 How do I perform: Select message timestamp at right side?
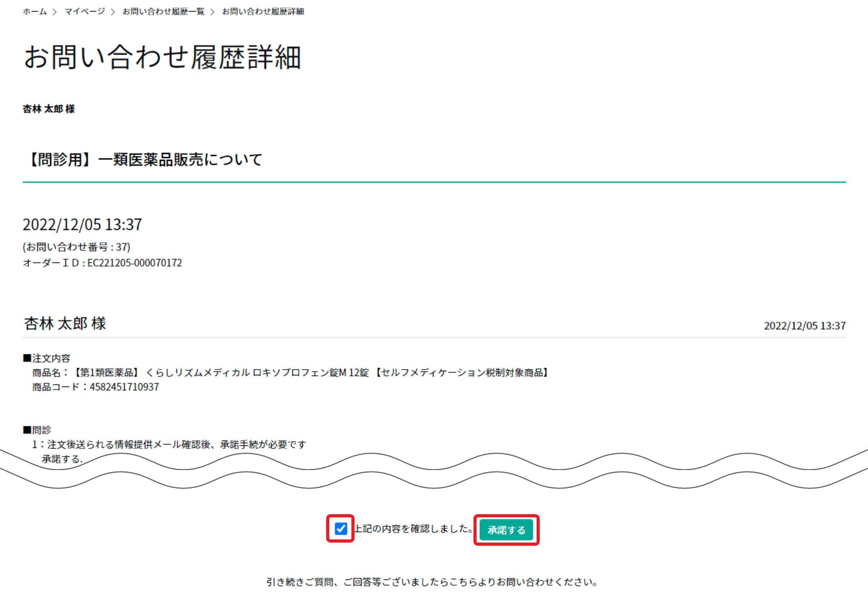(x=805, y=326)
